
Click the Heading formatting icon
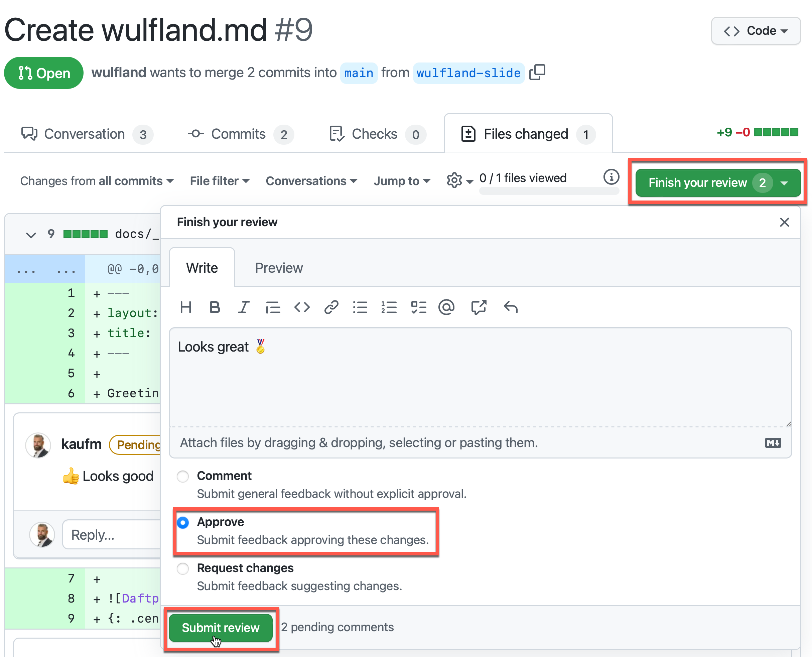[185, 307]
